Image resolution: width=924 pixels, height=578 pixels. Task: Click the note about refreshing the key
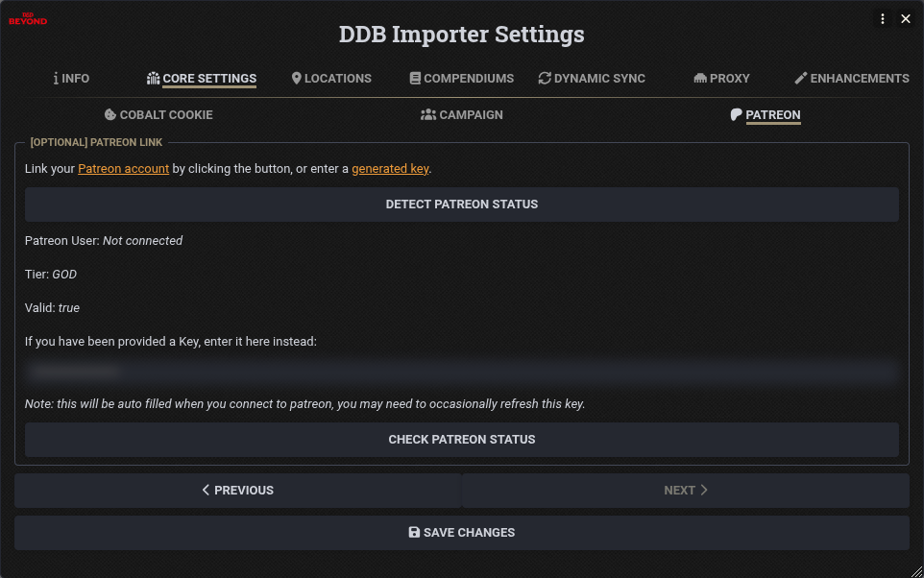click(304, 404)
